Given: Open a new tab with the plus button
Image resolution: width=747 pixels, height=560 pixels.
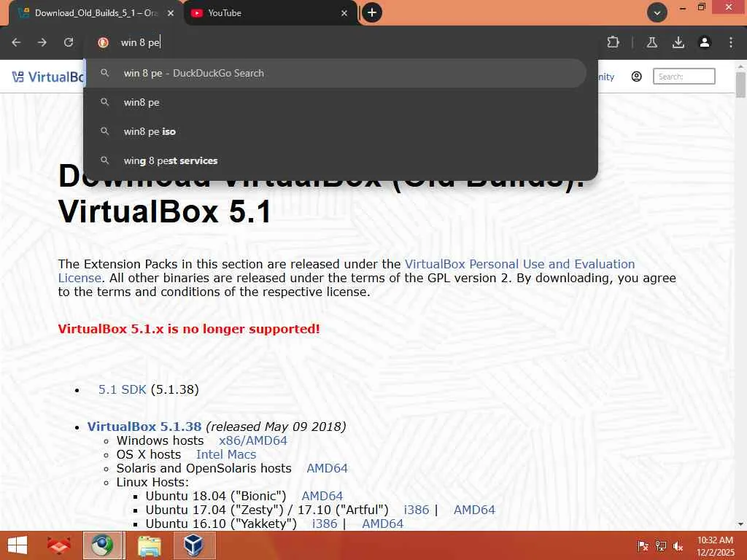Looking at the screenshot, I should (x=372, y=12).
